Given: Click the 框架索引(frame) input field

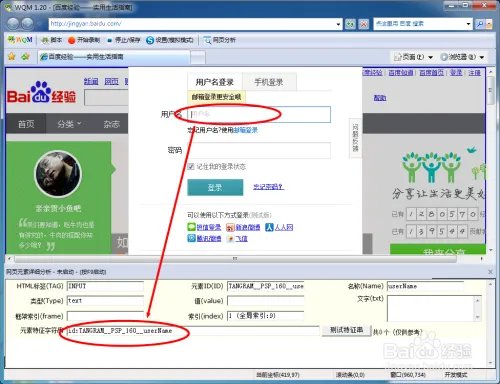Looking at the screenshot, I should pyautogui.click(x=105, y=316).
